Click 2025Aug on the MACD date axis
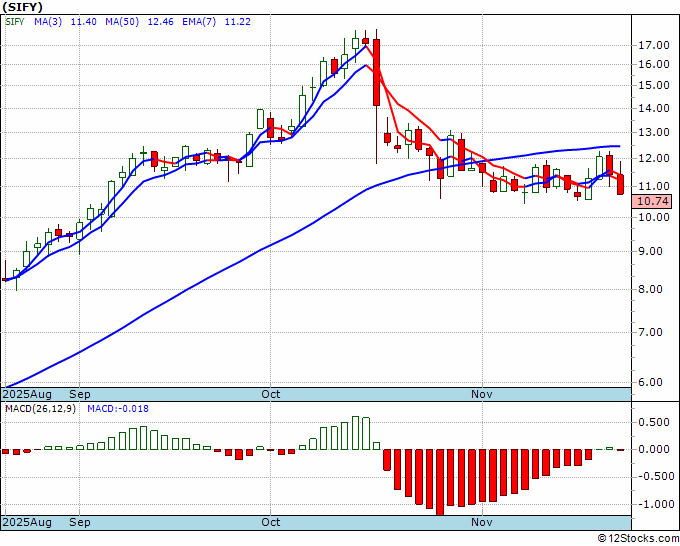680x546 pixels. pos(27,522)
